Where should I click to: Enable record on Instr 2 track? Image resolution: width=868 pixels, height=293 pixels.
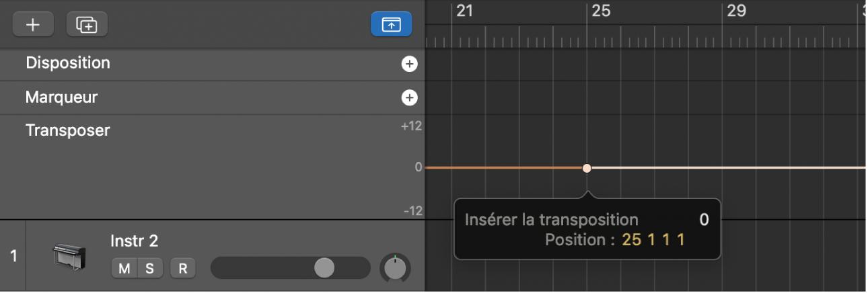pos(182,269)
